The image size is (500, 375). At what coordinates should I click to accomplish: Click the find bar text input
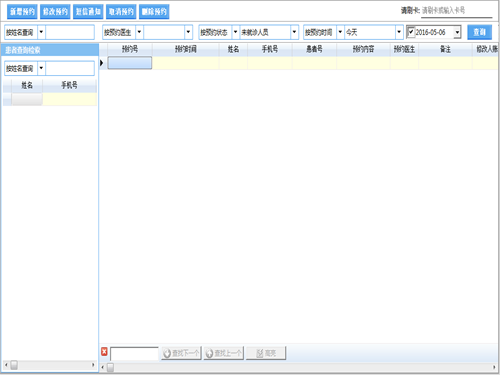point(134,353)
